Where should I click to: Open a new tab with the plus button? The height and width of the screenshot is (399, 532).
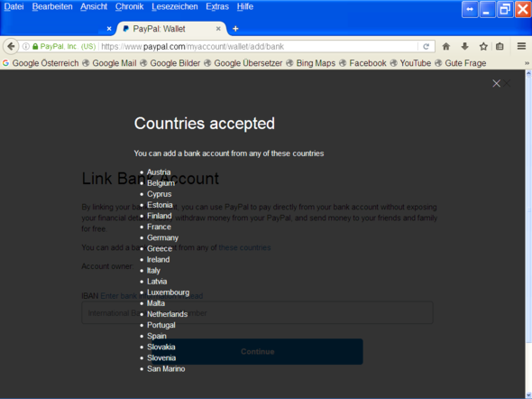(x=235, y=29)
